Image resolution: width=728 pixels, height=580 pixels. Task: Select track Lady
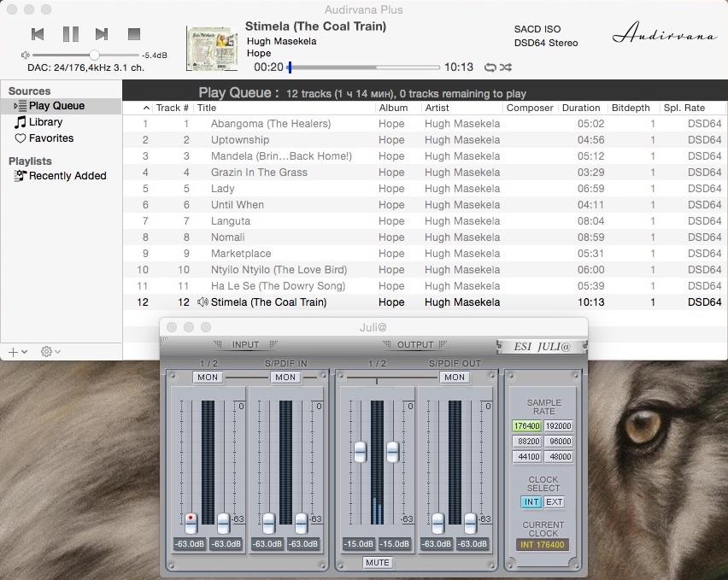425,189
